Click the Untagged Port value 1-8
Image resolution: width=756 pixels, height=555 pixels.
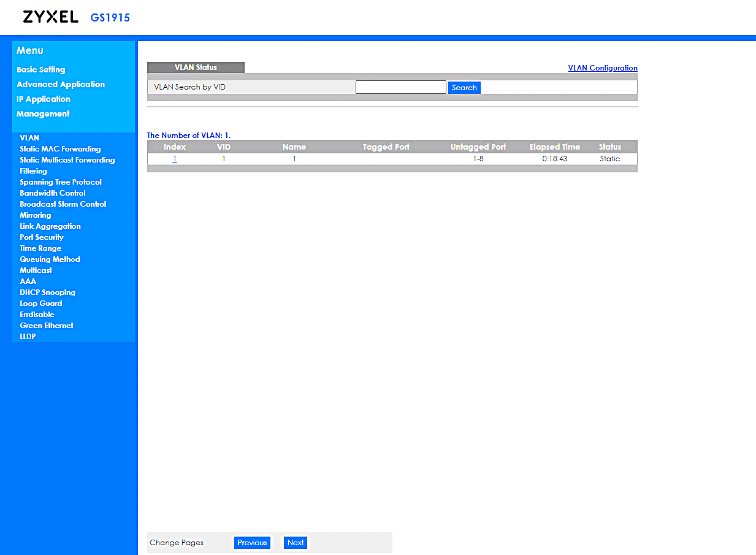tap(478, 159)
